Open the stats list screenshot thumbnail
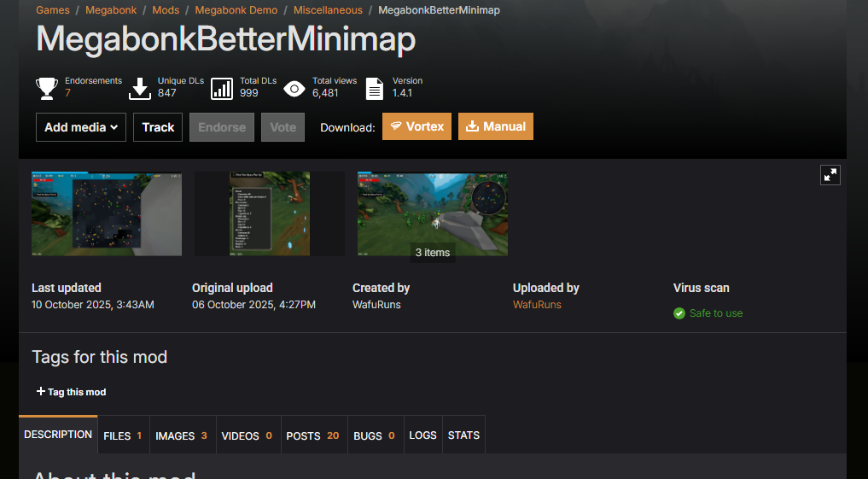Viewport: 868px width, 479px height. pos(270,213)
